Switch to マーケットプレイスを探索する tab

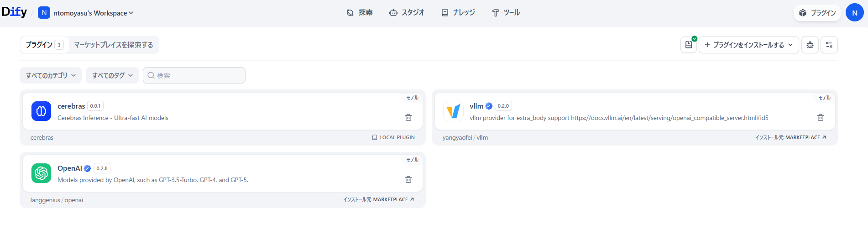(x=114, y=45)
